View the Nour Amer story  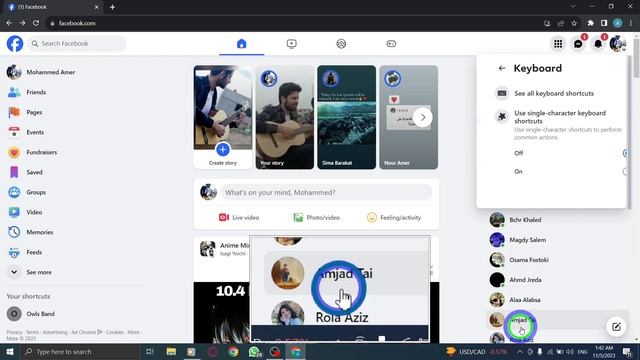[409, 118]
